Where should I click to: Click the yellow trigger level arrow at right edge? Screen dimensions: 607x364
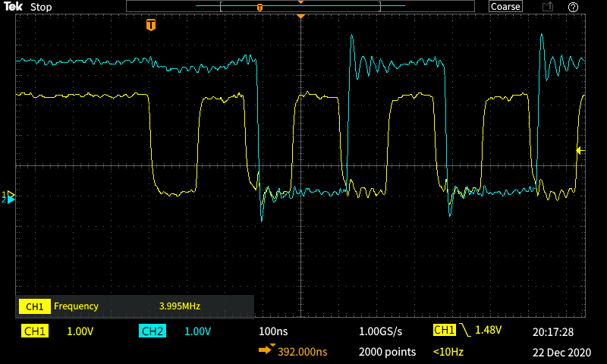580,150
